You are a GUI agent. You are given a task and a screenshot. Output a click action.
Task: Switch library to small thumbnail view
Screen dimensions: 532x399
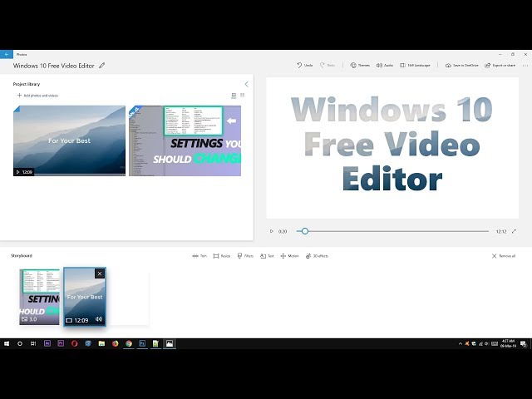point(242,96)
